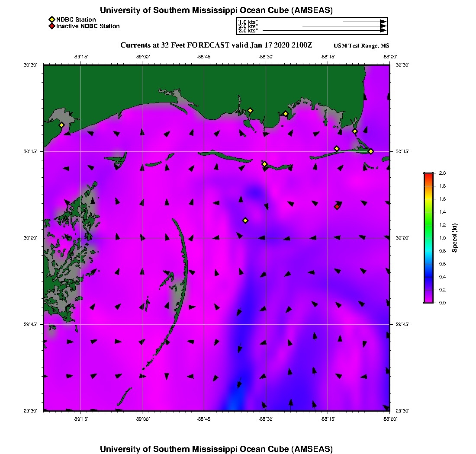Click the 'USM Test Range, MS' label
Image resolution: width=476 pixels, height=454 pixels.
361,46
